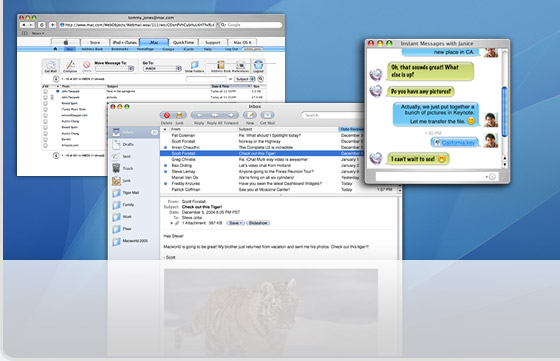Select Store tab on Apple site

(x=95, y=42)
